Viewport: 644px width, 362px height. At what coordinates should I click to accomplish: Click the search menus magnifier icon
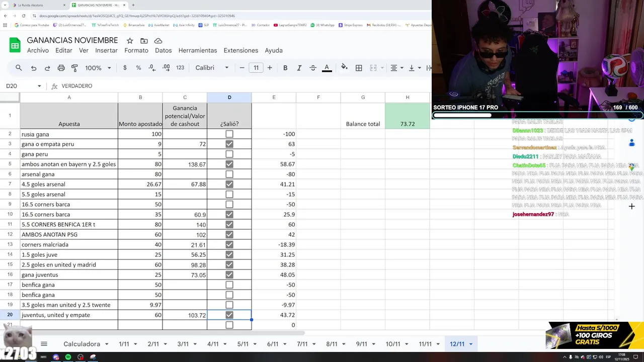coord(19,68)
